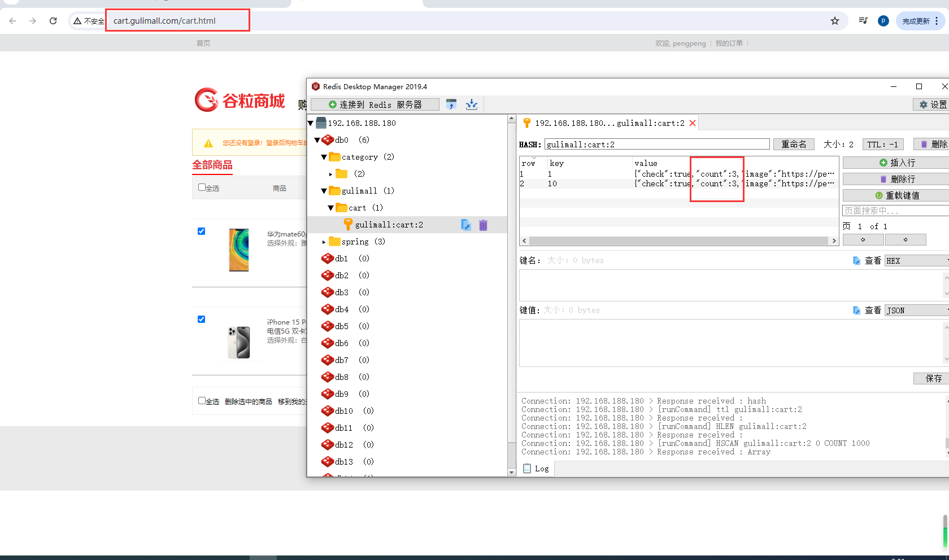Click the HASH key name input field
Screen dimensions: 949x560
[657, 144]
